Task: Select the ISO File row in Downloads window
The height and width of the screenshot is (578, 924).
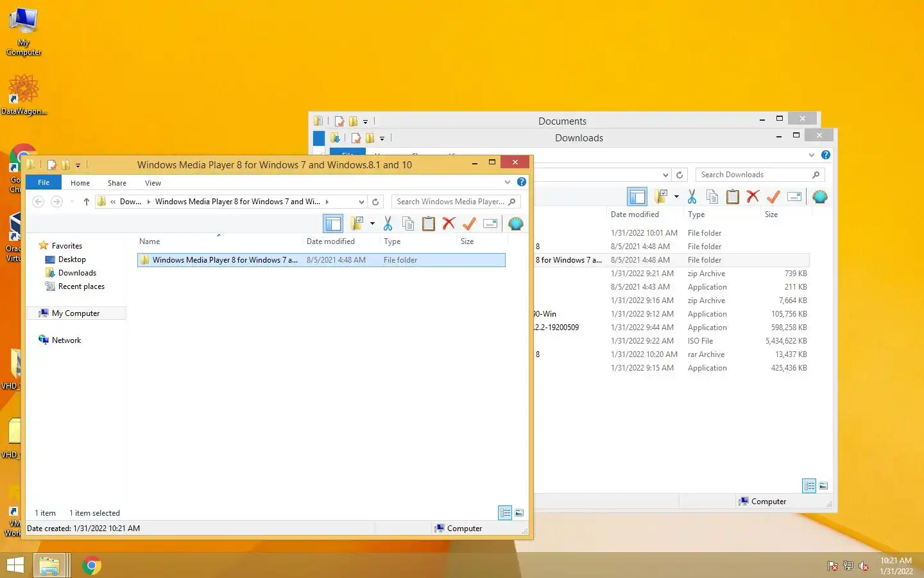Action: coord(671,341)
